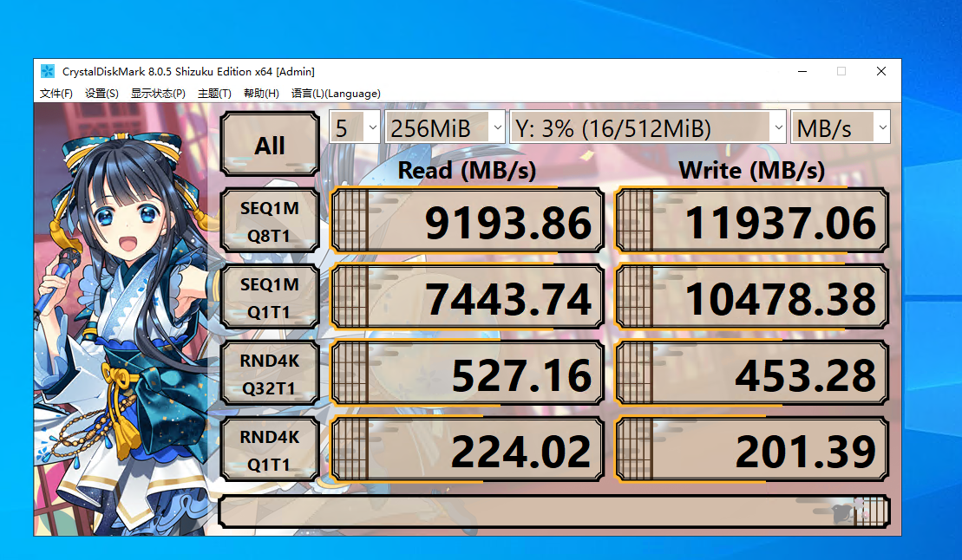
Task: Open the 文件(F) menu
Action: 56,94
